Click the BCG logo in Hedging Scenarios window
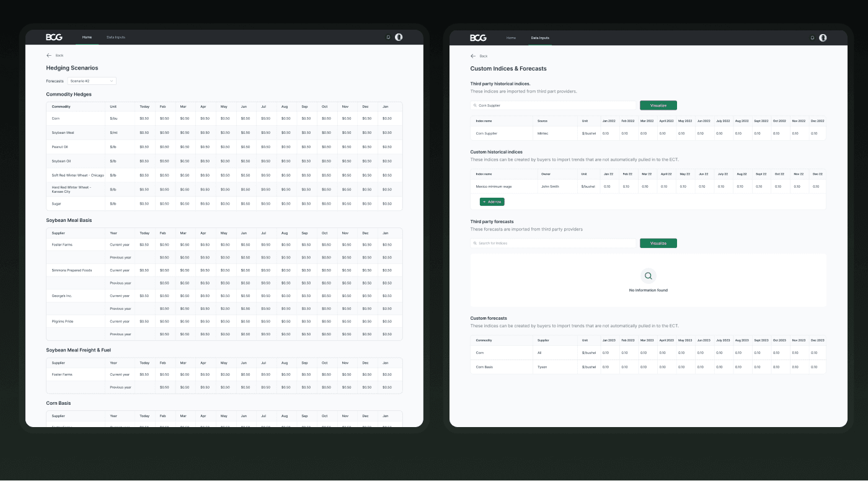 click(x=54, y=37)
